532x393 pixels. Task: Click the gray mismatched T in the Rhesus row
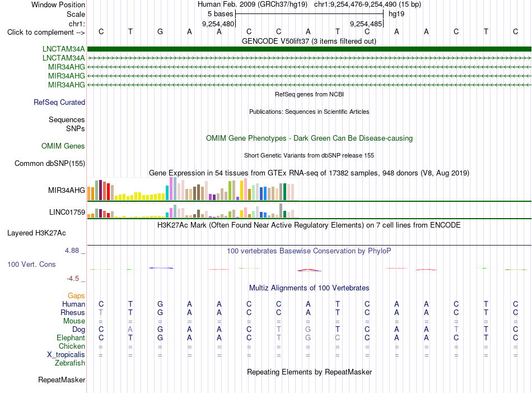point(101,312)
